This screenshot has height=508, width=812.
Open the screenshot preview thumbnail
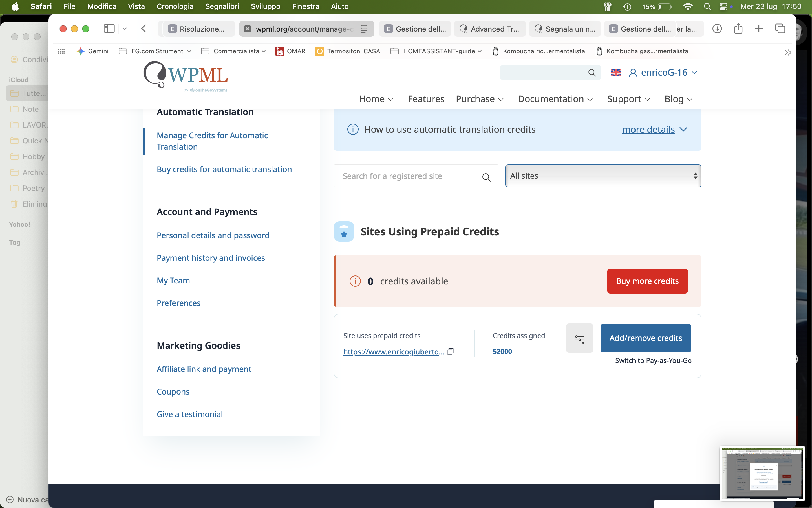coord(762,473)
